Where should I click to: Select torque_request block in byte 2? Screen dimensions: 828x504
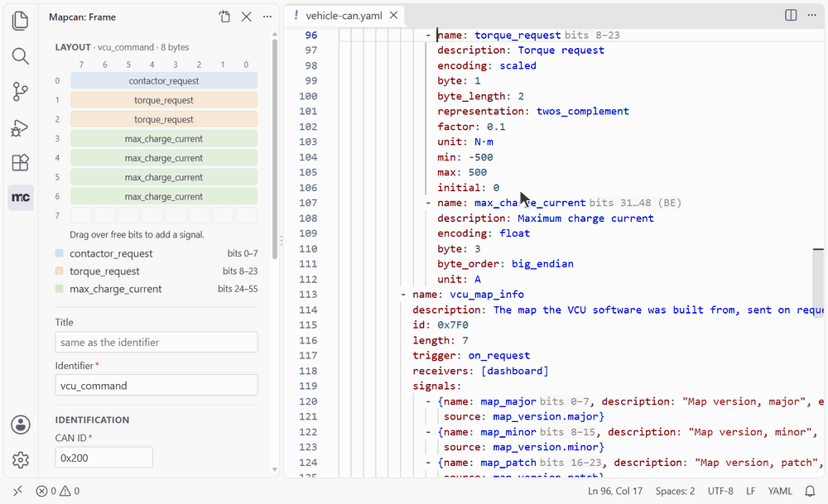pyautogui.click(x=164, y=119)
